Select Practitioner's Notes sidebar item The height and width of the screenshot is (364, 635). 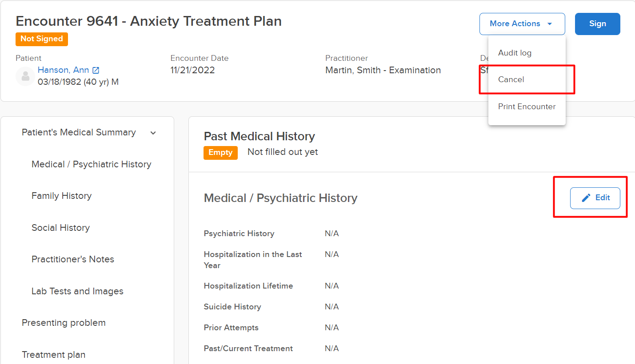click(x=73, y=259)
